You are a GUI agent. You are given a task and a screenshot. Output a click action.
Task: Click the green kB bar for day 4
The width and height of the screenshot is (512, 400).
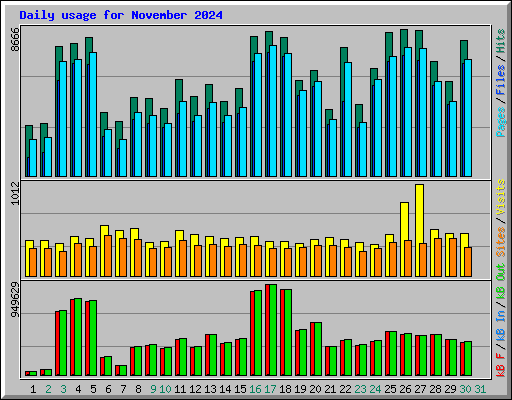(x=78, y=337)
